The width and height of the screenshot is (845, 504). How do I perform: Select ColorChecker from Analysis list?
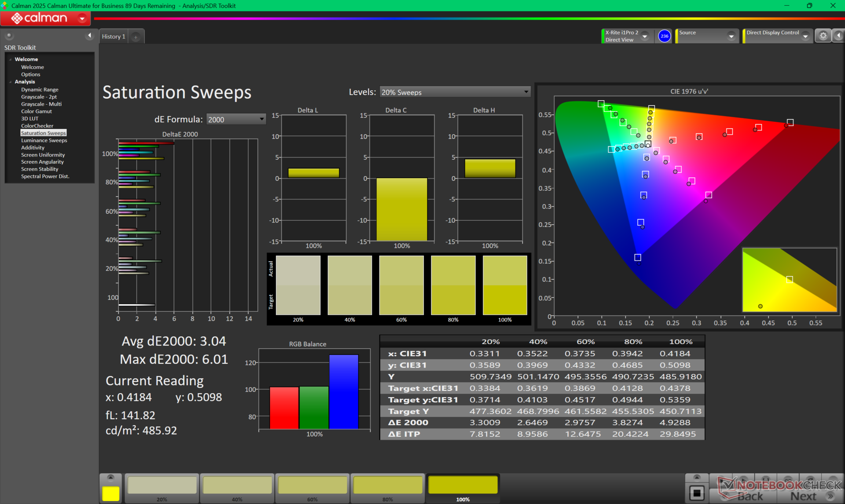point(37,126)
